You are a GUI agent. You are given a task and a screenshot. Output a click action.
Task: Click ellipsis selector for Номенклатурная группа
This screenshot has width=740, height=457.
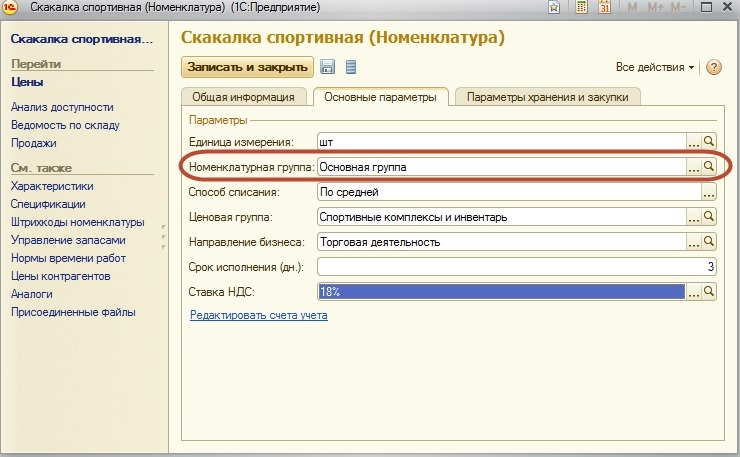pyautogui.click(x=693, y=167)
